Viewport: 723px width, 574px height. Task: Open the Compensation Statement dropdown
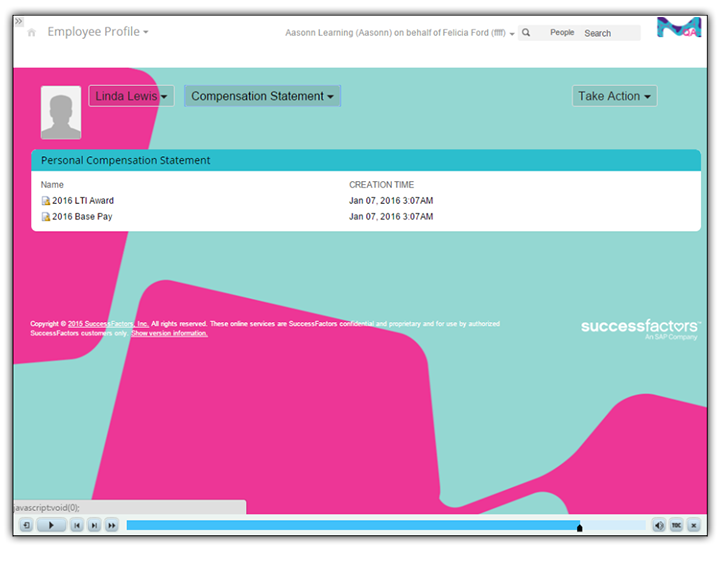point(262,96)
